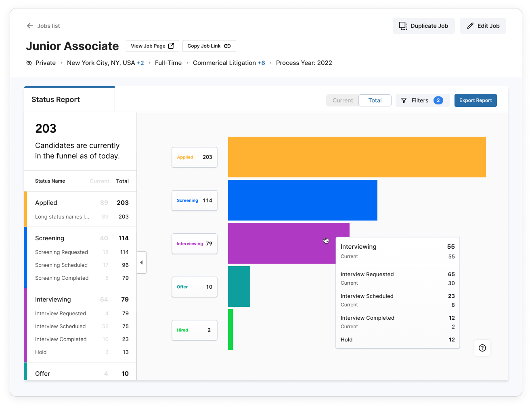Expand the +2 additional locations
The image size is (532, 408).
[x=141, y=62]
